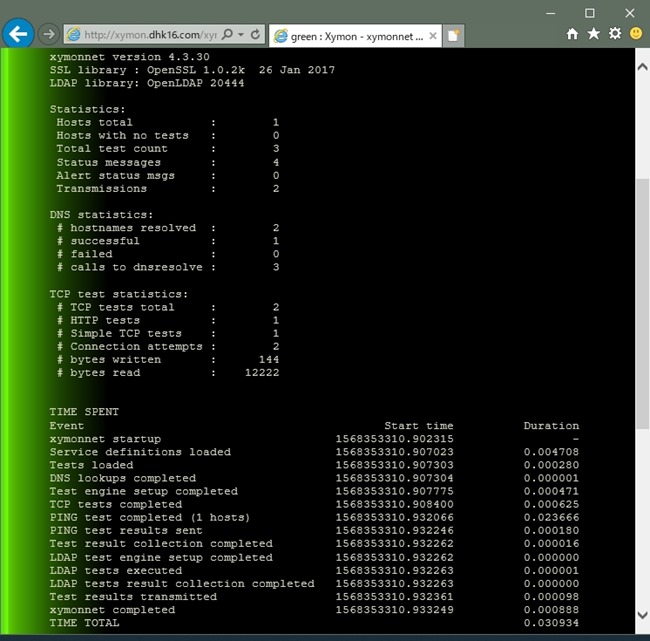
Task: Click the 'Hosts with no tests' row
Action: 168,136
